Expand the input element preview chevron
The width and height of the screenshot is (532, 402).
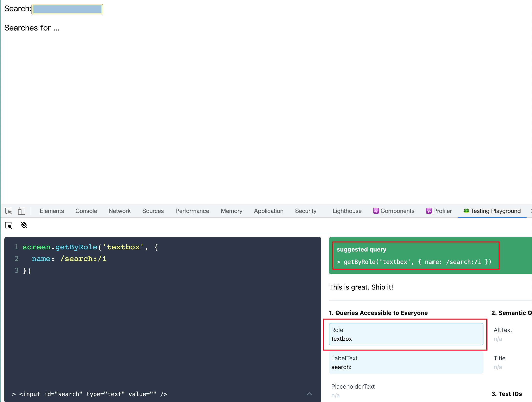tap(309, 394)
